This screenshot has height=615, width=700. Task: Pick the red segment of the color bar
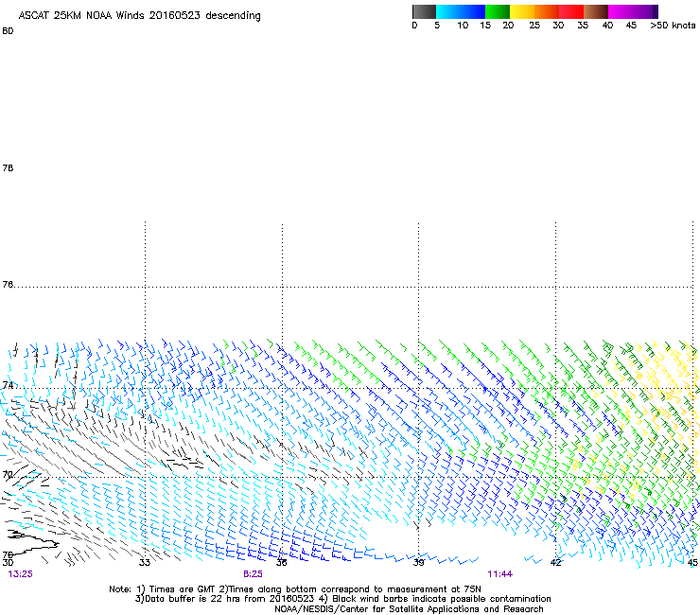pos(571,11)
